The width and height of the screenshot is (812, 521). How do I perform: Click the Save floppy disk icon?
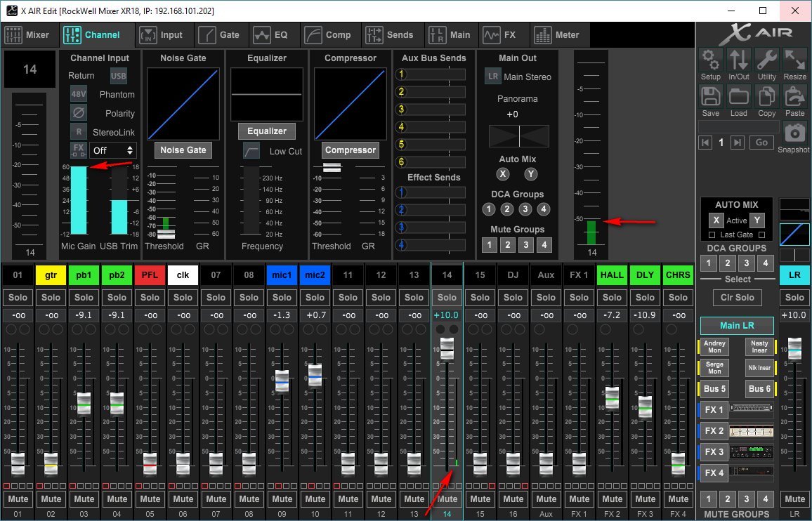point(711,97)
